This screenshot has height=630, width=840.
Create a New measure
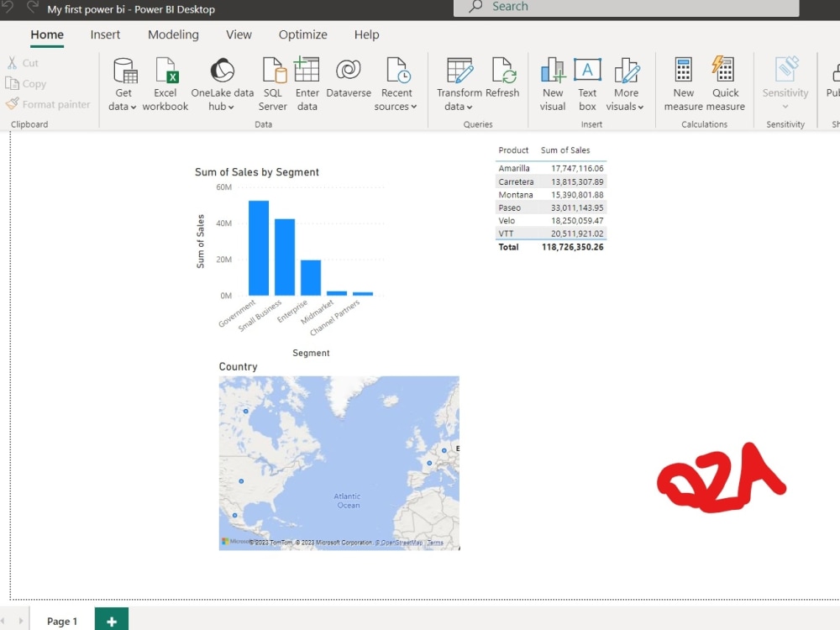pos(683,84)
